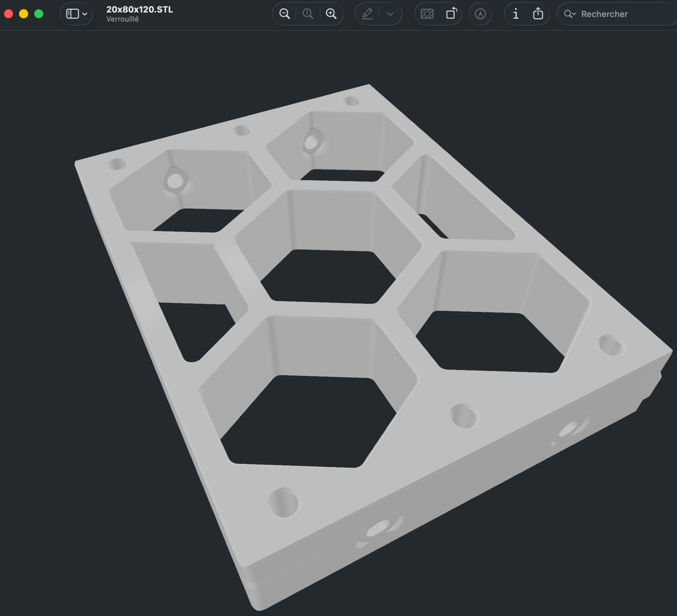677x616 pixels.
Task: Show the Markup toolbar
Action: (480, 14)
